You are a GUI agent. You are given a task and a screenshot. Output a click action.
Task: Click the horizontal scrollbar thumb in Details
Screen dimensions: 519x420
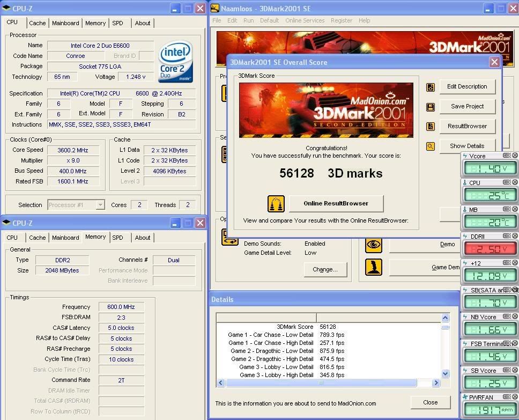click(x=321, y=383)
